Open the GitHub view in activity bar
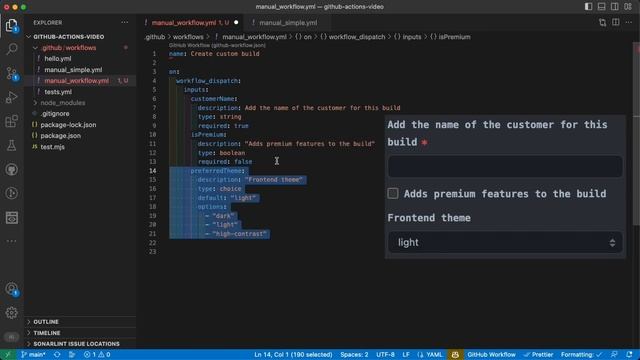This screenshot has width=640, height=360. coord(11,169)
